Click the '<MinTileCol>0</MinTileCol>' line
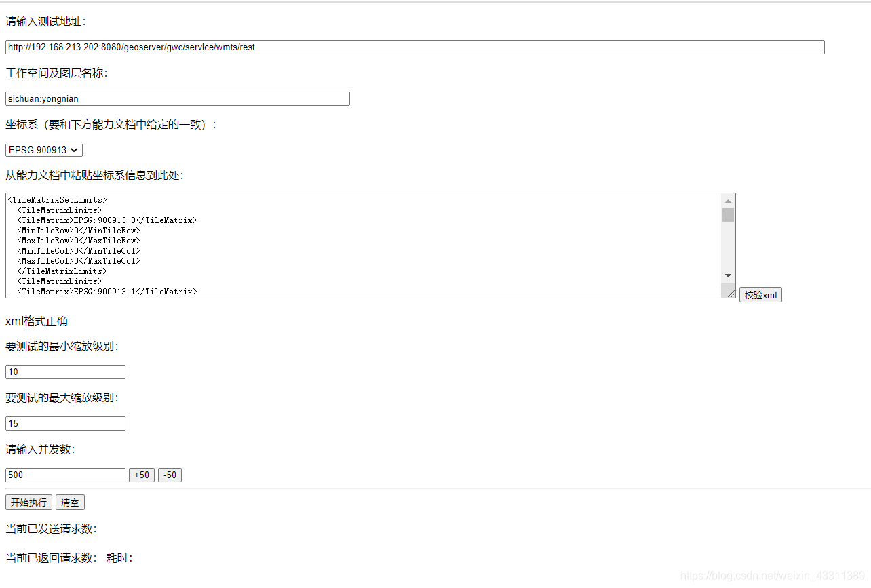871x588 pixels. click(79, 251)
